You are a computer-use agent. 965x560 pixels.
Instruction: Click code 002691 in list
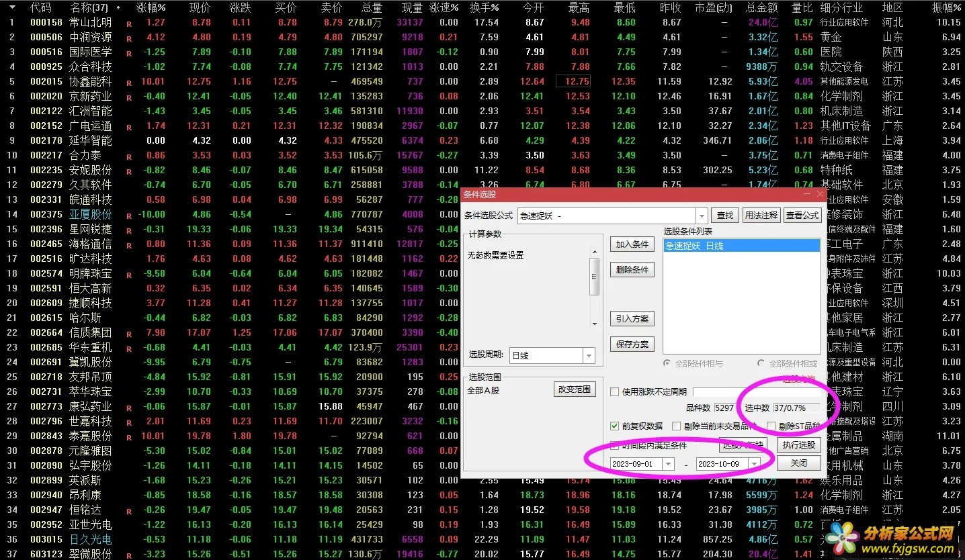[46, 363]
